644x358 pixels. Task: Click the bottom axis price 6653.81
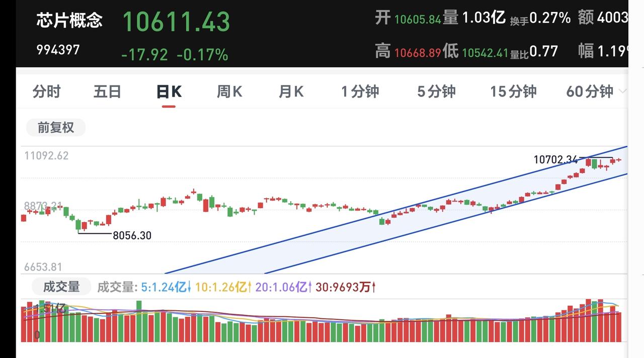click(43, 267)
